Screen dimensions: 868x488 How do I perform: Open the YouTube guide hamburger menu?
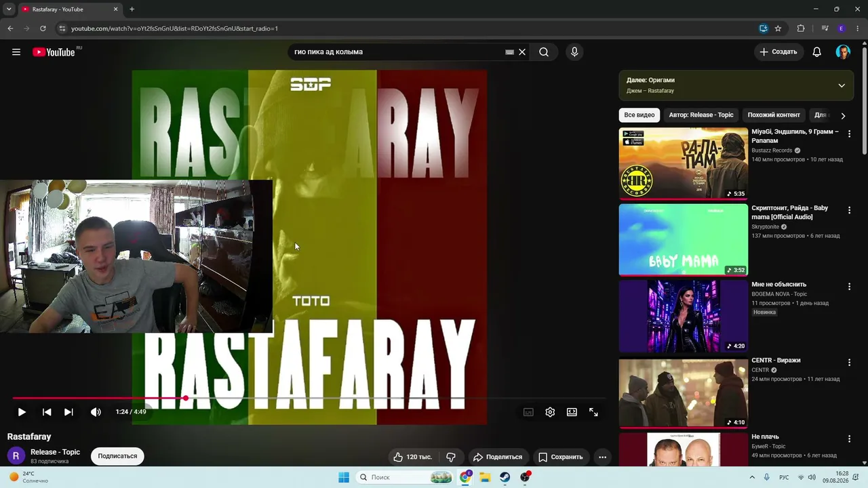pos(16,52)
